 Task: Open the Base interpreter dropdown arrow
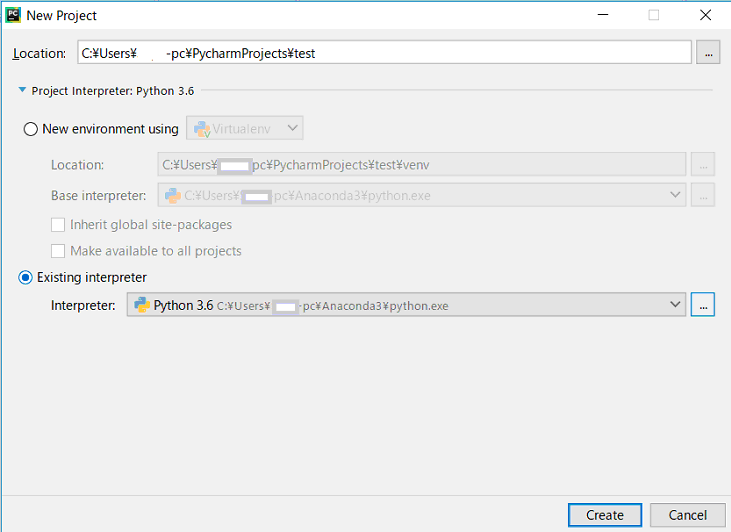pyautogui.click(x=675, y=195)
